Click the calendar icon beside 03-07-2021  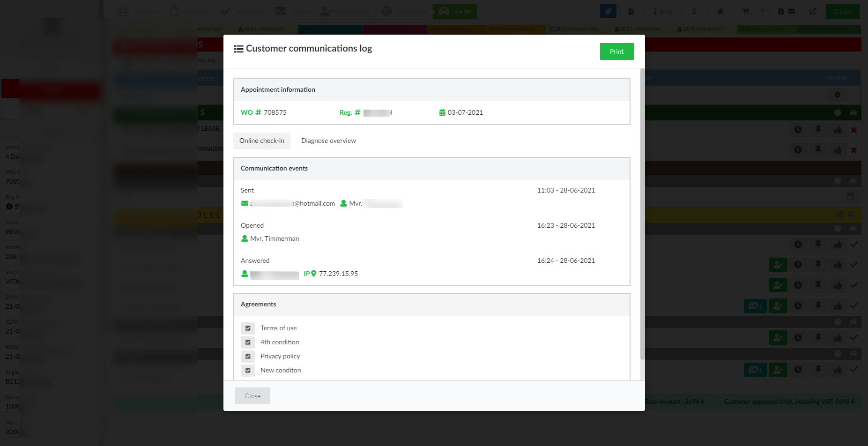(x=442, y=112)
